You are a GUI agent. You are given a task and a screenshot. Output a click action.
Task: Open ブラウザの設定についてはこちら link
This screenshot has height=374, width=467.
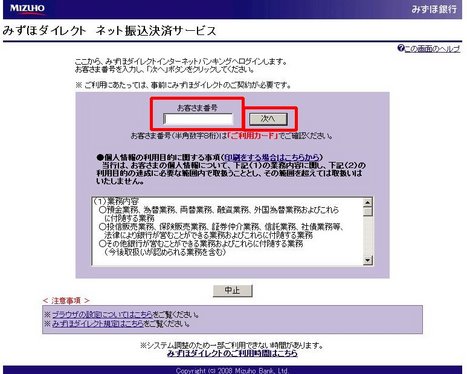click(x=102, y=314)
